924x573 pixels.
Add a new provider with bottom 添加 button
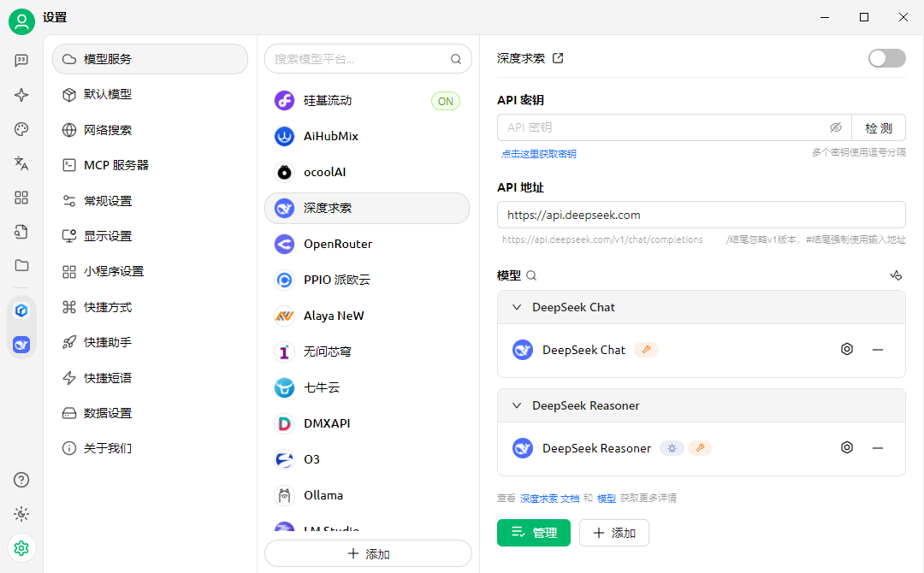368,554
